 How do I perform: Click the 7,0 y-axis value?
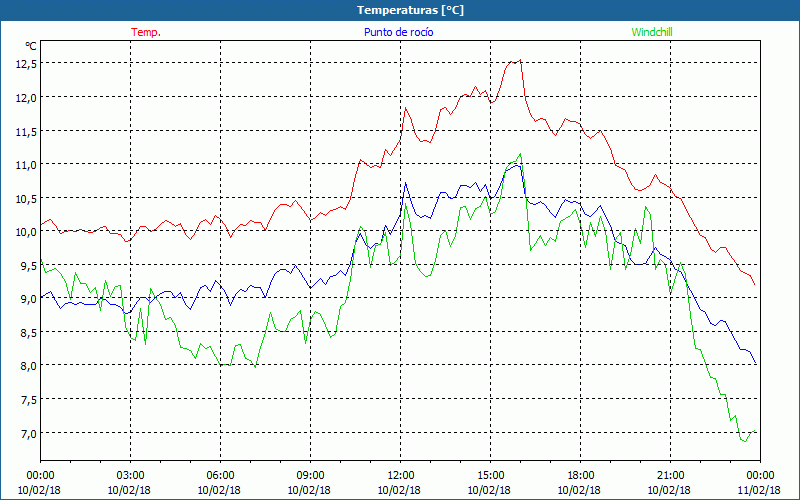point(26,432)
